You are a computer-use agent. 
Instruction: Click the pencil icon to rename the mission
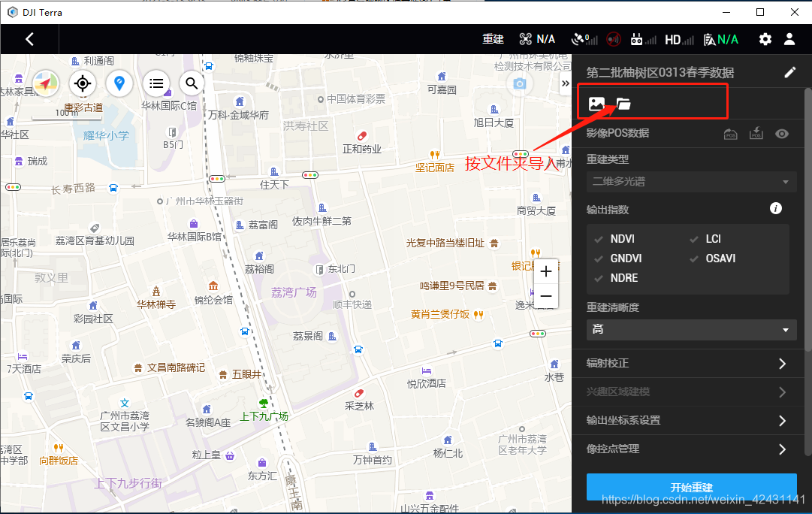pos(789,72)
